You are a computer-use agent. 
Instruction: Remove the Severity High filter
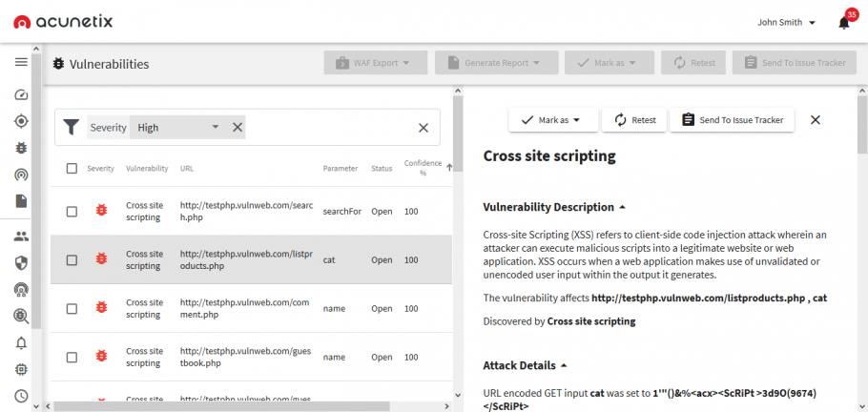tap(238, 128)
